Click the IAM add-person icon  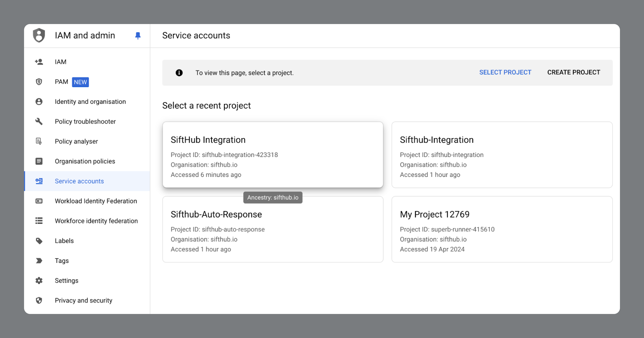tap(39, 62)
